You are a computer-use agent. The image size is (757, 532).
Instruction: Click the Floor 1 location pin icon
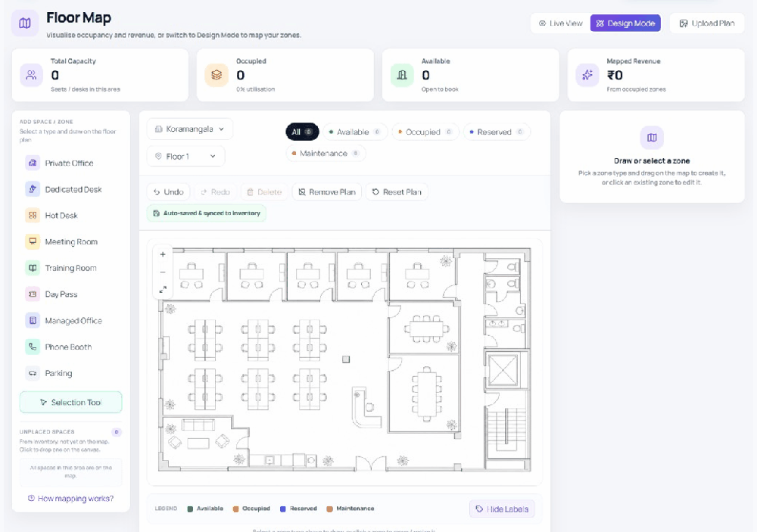[x=158, y=157]
